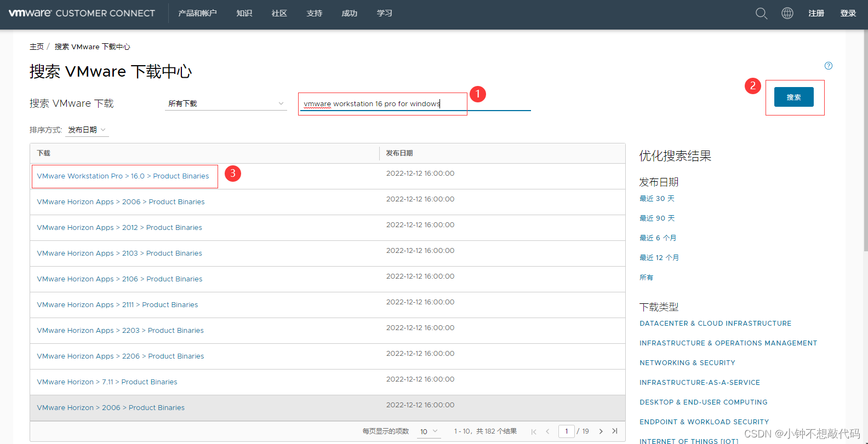Open VMware Horizon Apps 2206 Product Binaries
The height and width of the screenshot is (444, 868).
click(121, 356)
